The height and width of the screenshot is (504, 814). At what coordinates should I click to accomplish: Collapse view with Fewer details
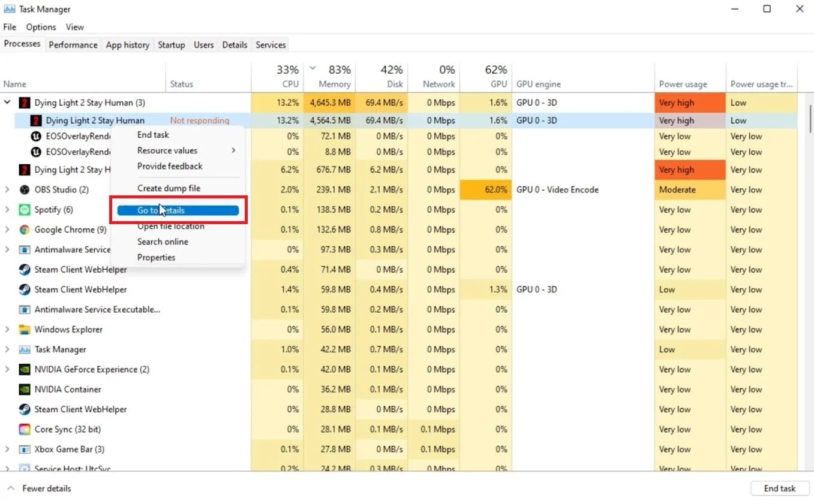pos(39,488)
